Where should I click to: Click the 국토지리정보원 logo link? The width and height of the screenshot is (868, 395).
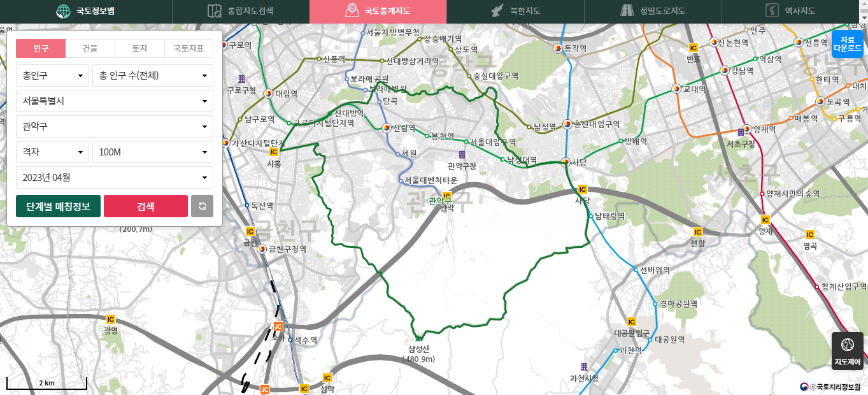pyautogui.click(x=831, y=387)
